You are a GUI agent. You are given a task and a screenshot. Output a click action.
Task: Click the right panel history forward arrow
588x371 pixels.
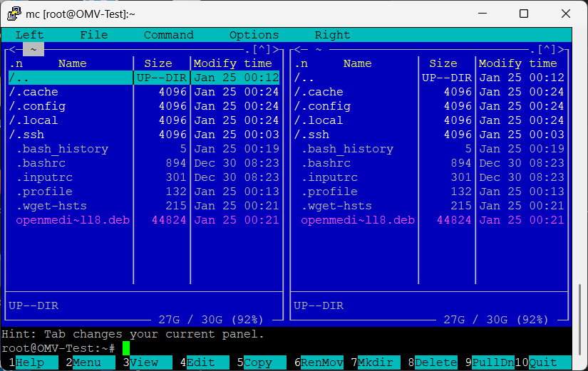561,49
